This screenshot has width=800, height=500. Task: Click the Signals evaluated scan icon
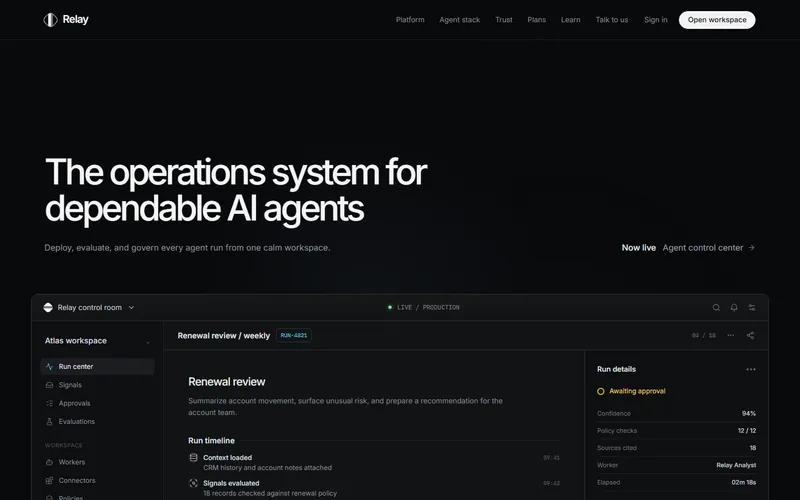pyautogui.click(x=193, y=483)
